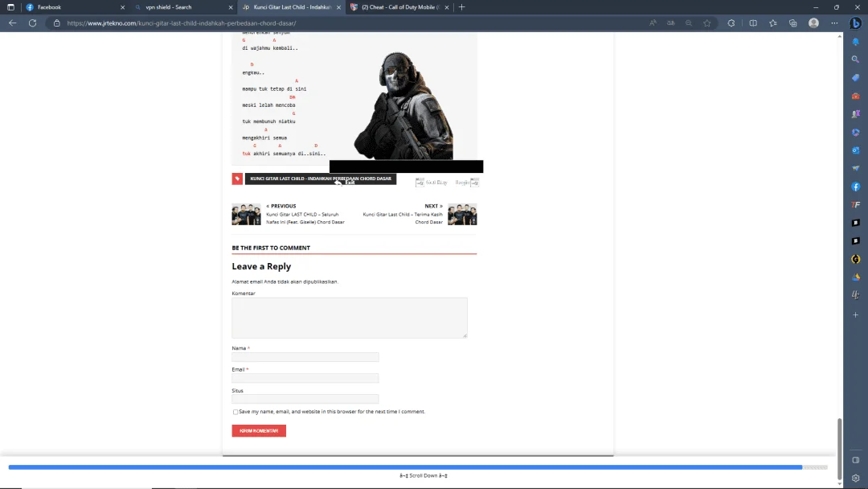
Task: Open sidebar paper plane Drop icon
Action: click(x=855, y=168)
